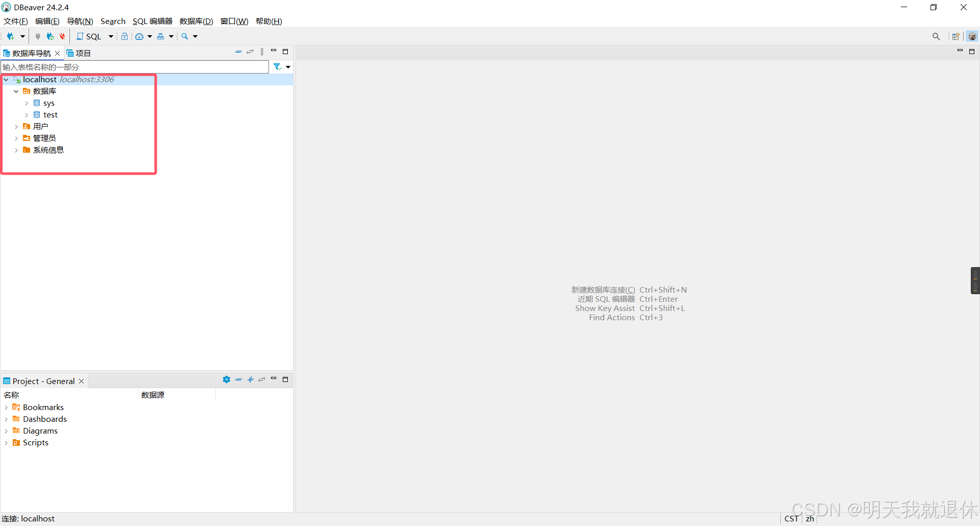Click the tools/tasks toolbar icon
Image resolution: width=980 pixels, height=526 pixels.
click(161, 36)
